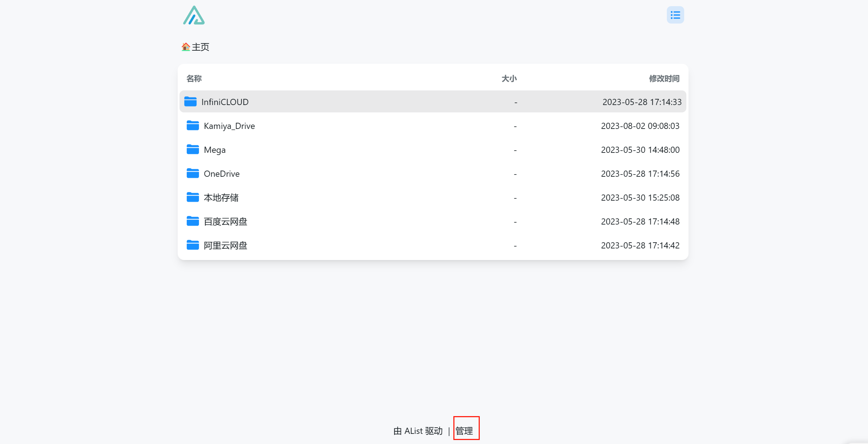This screenshot has width=868, height=444.
Task: Toggle the list view layout button
Action: [675, 15]
